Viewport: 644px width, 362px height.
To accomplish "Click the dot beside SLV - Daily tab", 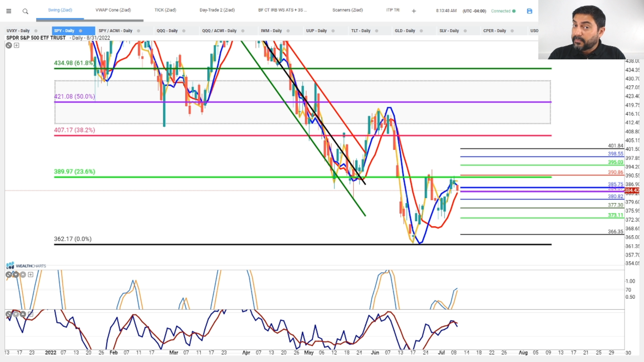I will 465,31.
